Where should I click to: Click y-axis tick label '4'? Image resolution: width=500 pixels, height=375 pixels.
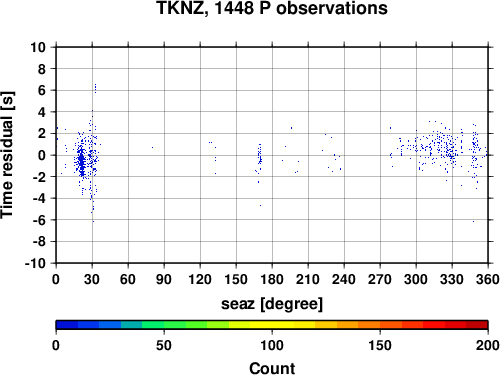[42, 112]
